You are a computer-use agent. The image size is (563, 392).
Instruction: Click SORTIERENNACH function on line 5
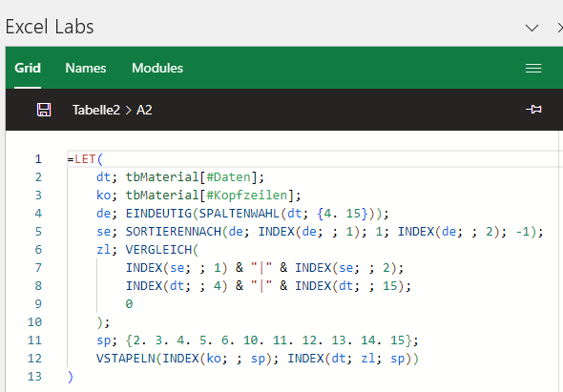click(174, 232)
